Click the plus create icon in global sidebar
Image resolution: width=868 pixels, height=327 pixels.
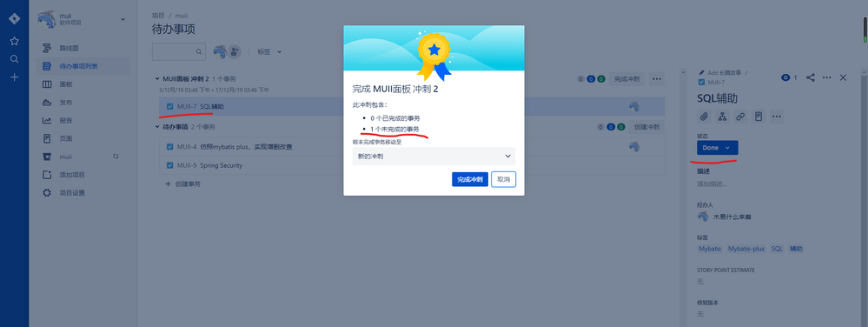(x=15, y=77)
